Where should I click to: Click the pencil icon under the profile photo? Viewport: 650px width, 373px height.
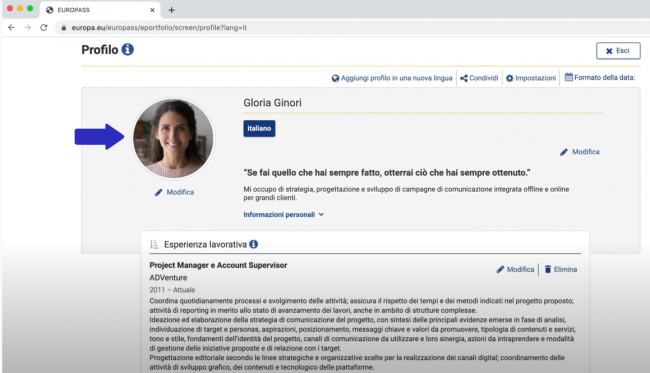pos(158,192)
